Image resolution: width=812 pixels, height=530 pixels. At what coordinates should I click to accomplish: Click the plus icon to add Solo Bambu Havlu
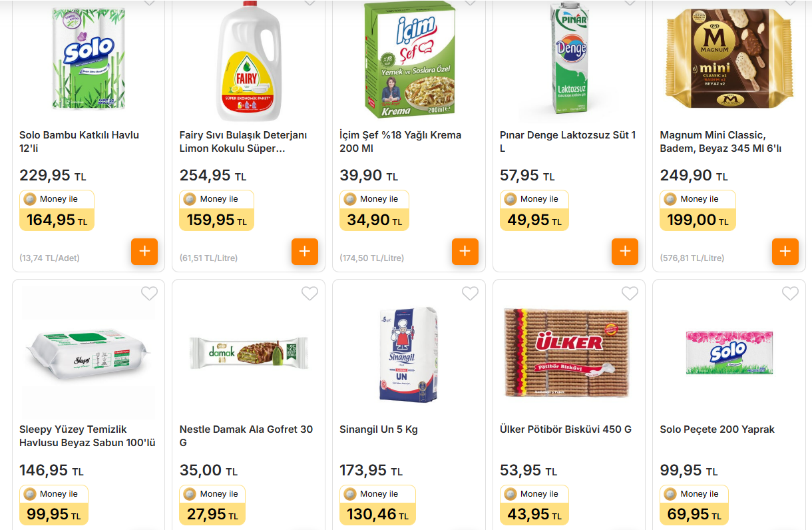144,252
